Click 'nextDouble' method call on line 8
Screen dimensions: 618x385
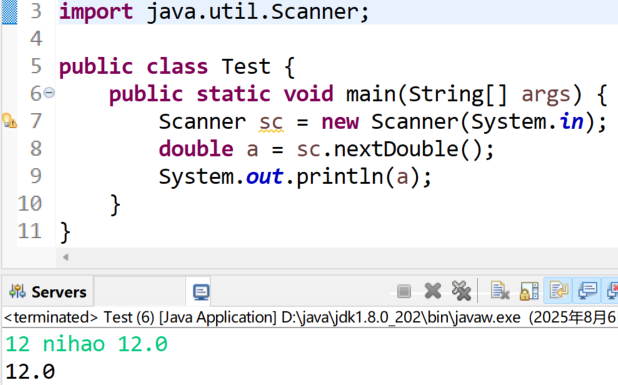tap(396, 149)
